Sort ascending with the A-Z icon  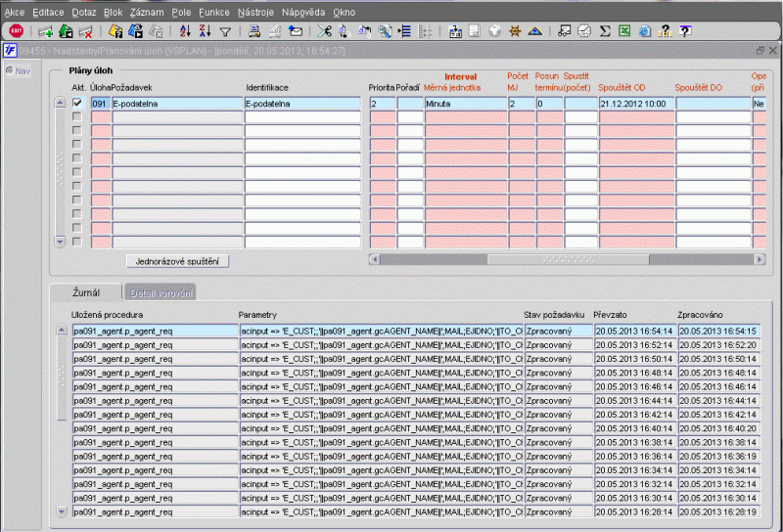[185, 31]
